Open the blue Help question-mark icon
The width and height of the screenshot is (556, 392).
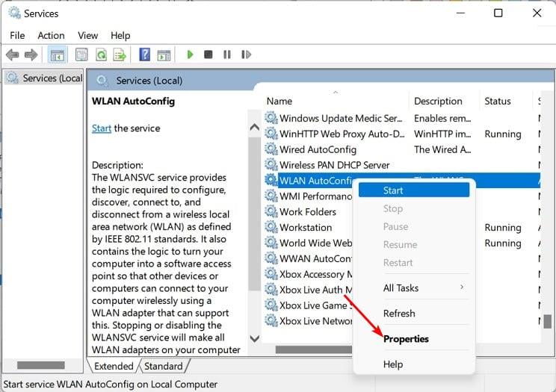click(144, 55)
